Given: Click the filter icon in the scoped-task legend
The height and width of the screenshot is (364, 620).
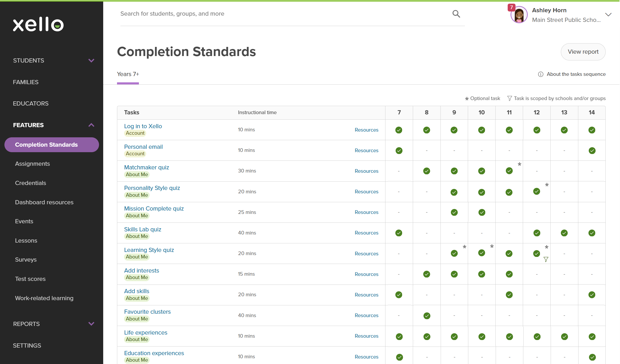Looking at the screenshot, I should [509, 98].
